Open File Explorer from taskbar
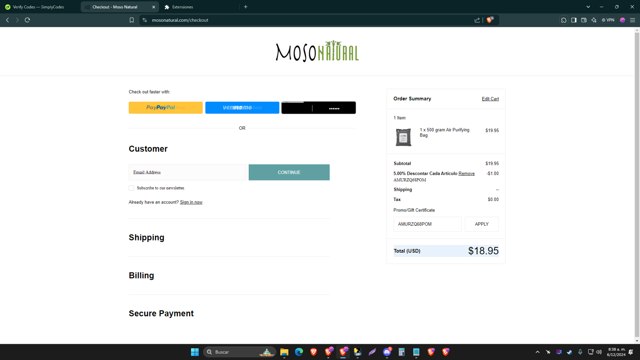The width and height of the screenshot is (640, 360). [284, 352]
